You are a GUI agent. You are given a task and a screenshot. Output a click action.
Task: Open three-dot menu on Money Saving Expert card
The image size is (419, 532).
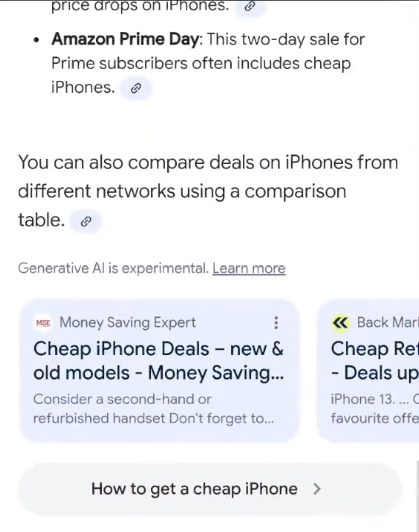276,323
